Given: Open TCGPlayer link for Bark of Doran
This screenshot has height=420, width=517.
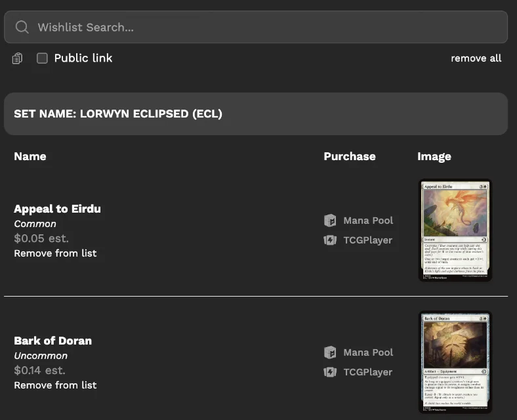Looking at the screenshot, I should pos(367,372).
